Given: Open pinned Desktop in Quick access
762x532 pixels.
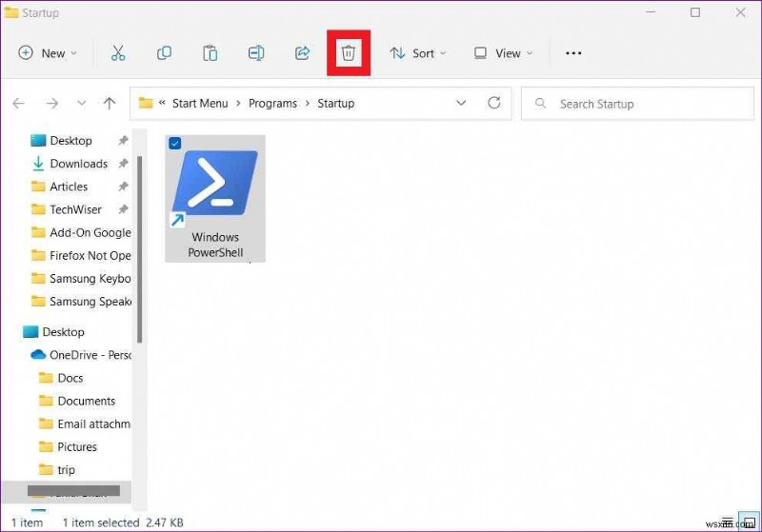Looking at the screenshot, I should pos(70,141).
